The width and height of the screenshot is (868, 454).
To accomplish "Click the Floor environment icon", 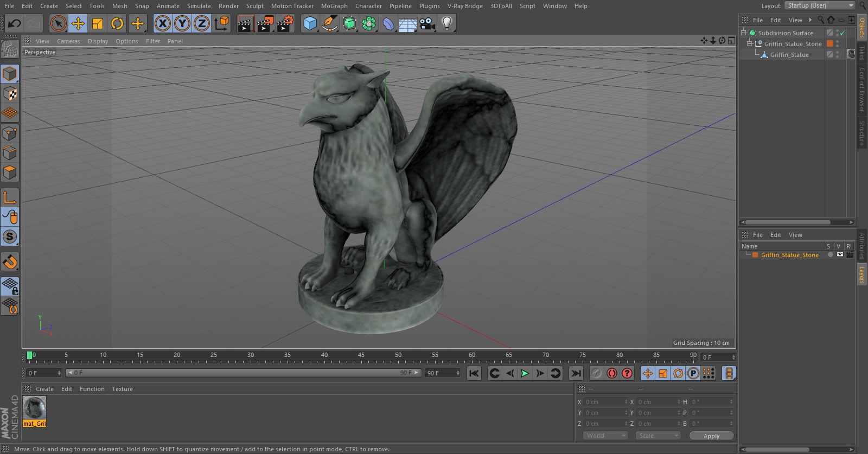I will tap(408, 23).
